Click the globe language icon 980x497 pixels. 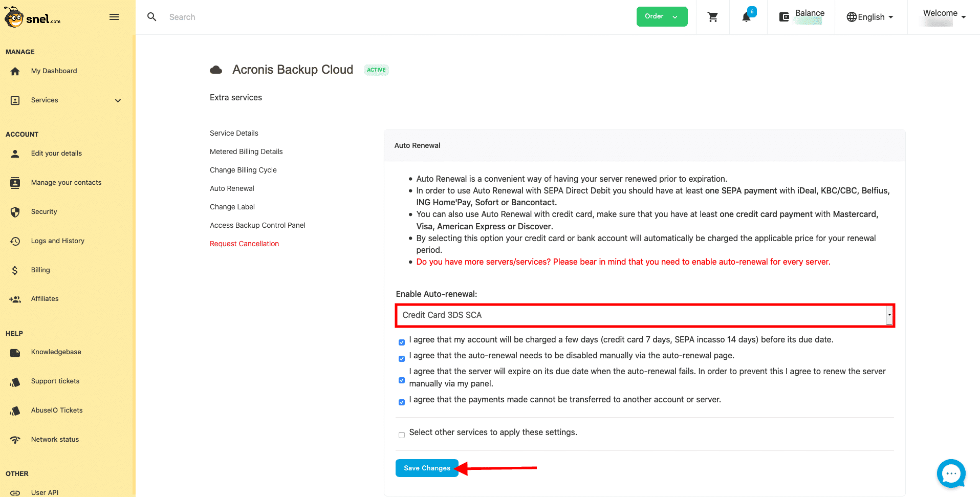tap(852, 17)
